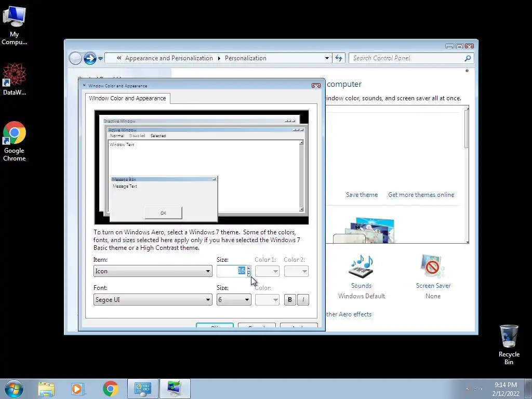Open the DataW... desktop shortcut
This screenshot has height=399, width=532.
(x=14, y=79)
